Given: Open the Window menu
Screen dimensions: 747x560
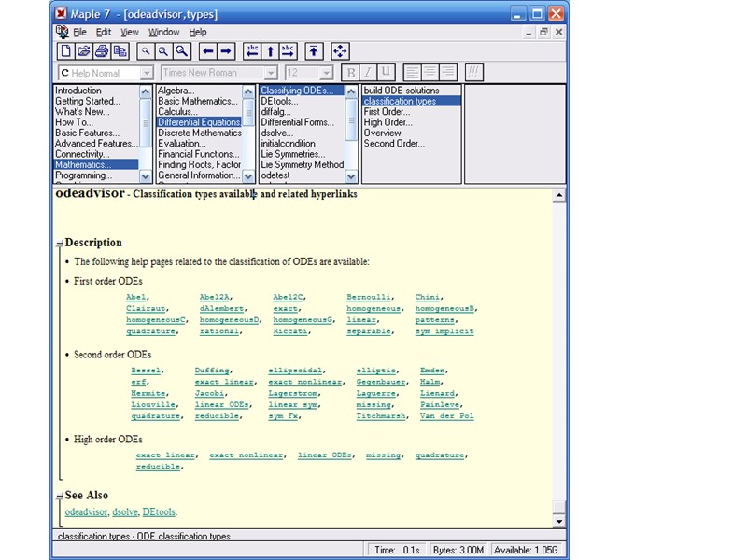Looking at the screenshot, I should click(164, 32).
